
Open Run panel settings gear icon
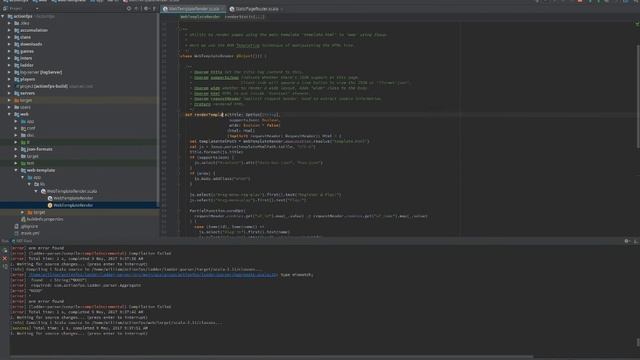[x=627, y=241]
